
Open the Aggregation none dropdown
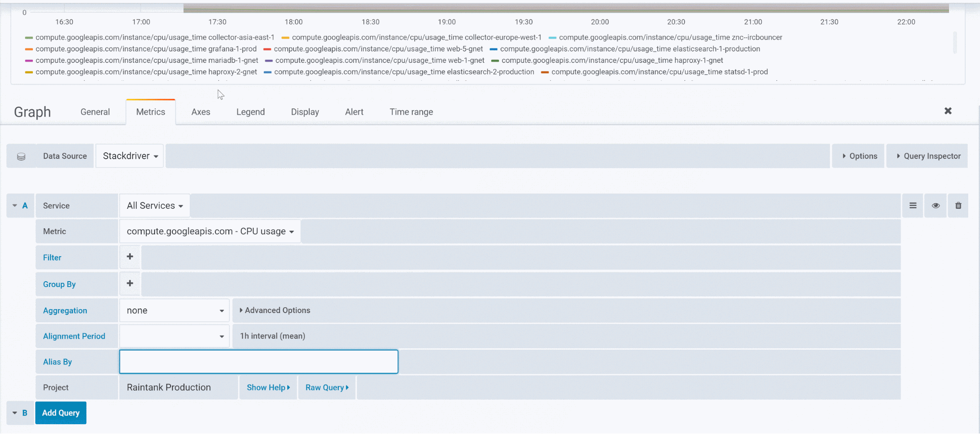coord(175,311)
